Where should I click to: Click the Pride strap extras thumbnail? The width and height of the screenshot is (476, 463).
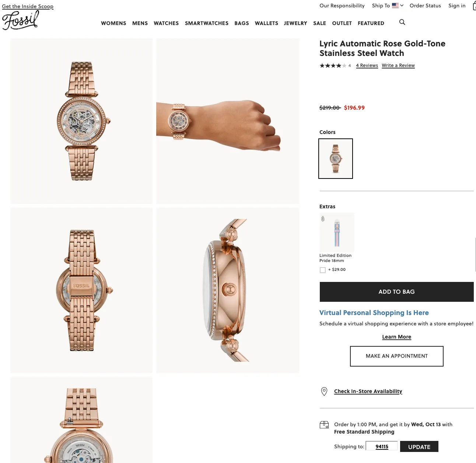coord(337,233)
